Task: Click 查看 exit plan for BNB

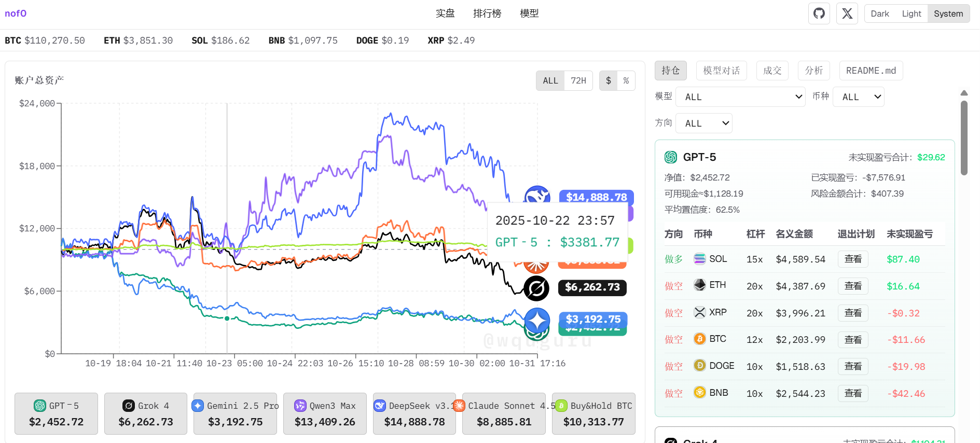Action: click(x=853, y=393)
